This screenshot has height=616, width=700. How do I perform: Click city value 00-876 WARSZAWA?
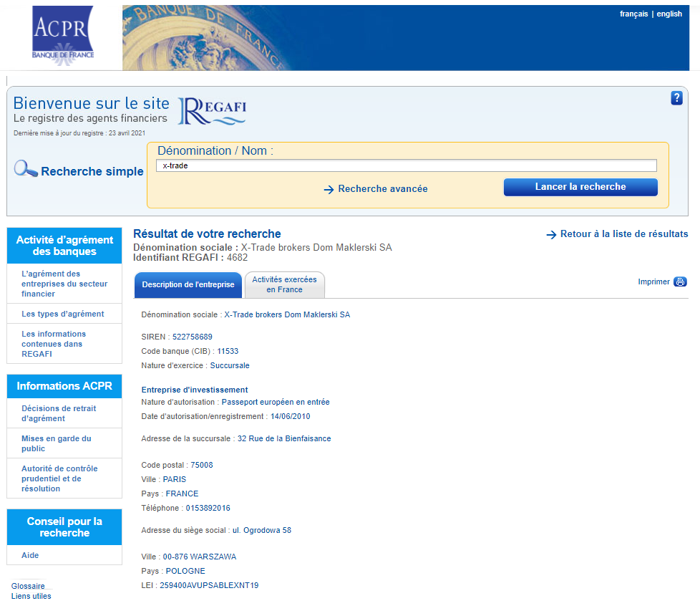click(x=200, y=557)
